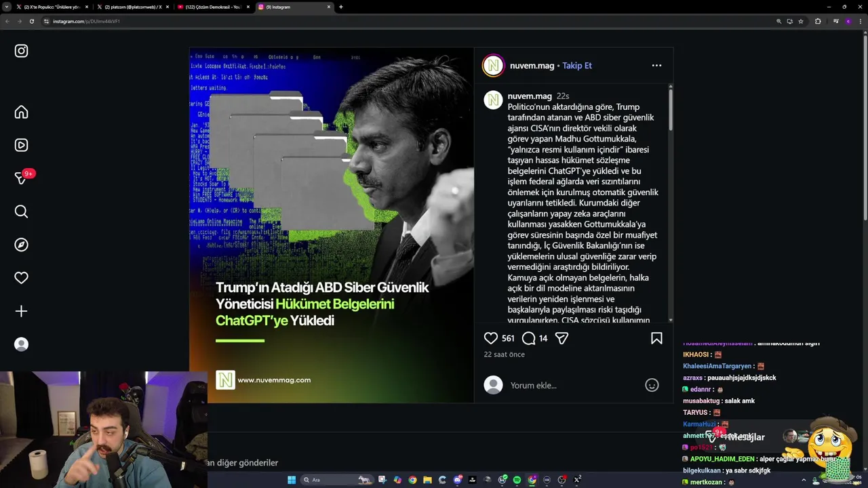Go back in browser history

pyautogui.click(x=7, y=21)
